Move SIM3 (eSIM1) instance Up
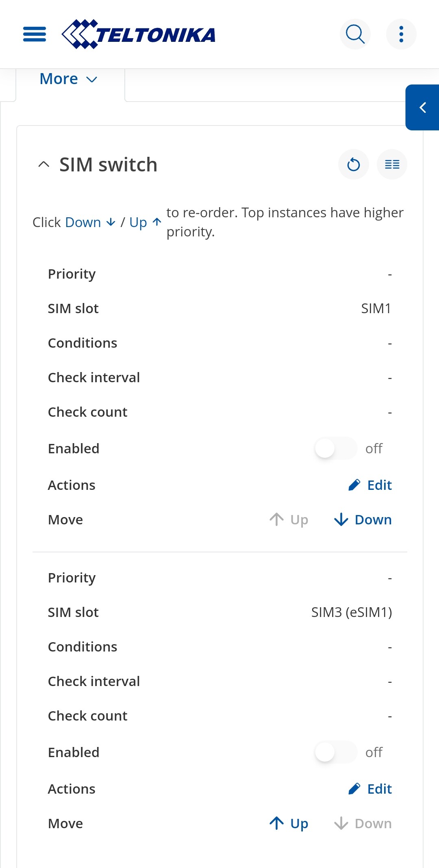 click(x=289, y=823)
